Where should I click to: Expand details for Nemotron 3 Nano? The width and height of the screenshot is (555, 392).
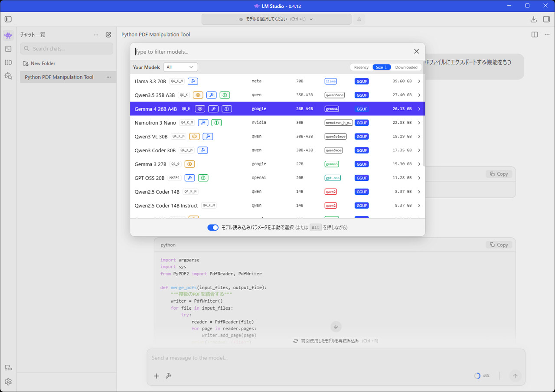pyautogui.click(x=419, y=123)
